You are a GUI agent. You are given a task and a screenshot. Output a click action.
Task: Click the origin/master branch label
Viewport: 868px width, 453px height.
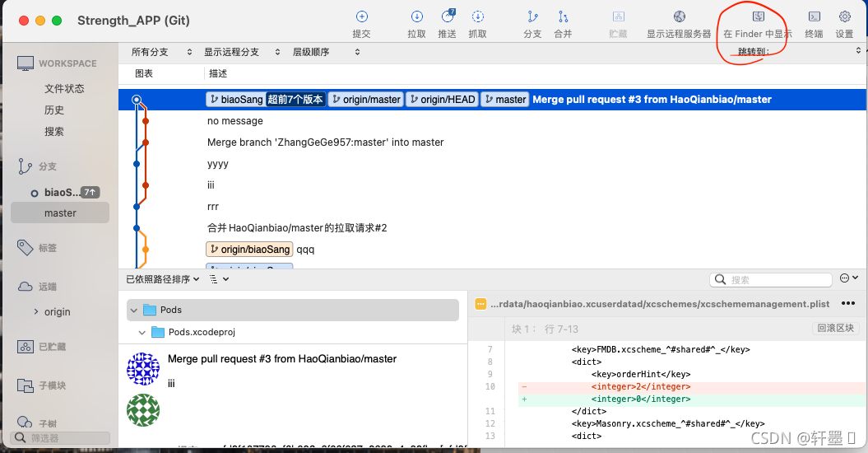click(365, 100)
